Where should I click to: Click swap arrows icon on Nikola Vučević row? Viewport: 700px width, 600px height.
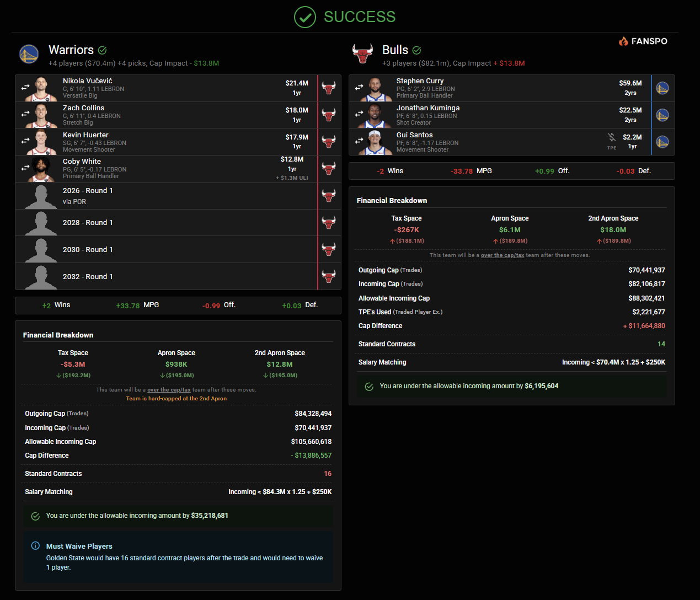25,87
